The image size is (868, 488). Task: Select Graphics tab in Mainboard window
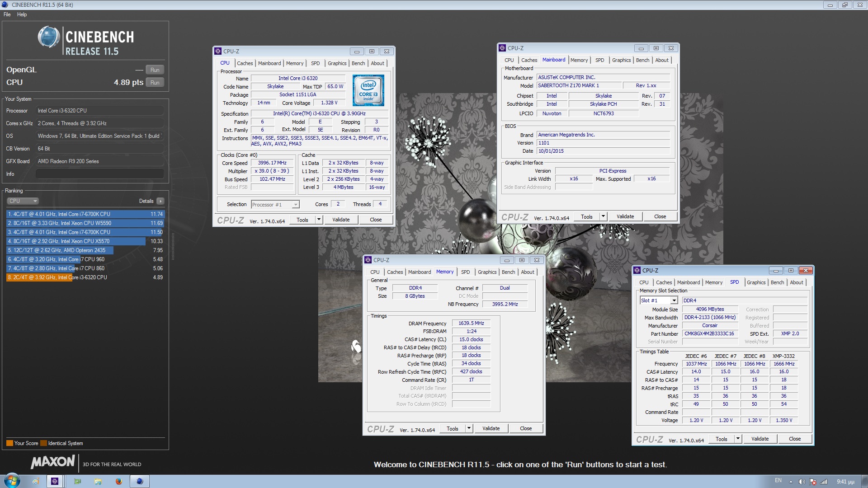tap(621, 60)
